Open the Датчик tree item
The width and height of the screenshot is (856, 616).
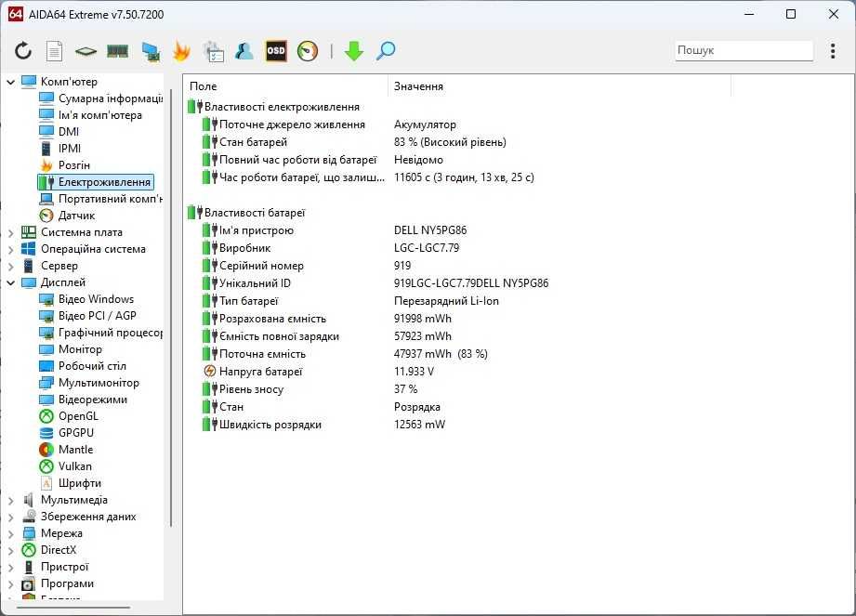[67, 216]
